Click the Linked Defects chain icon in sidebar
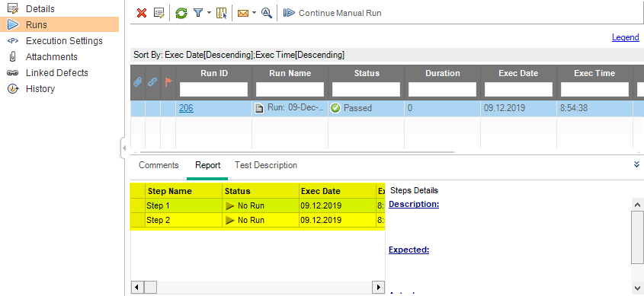 13,72
